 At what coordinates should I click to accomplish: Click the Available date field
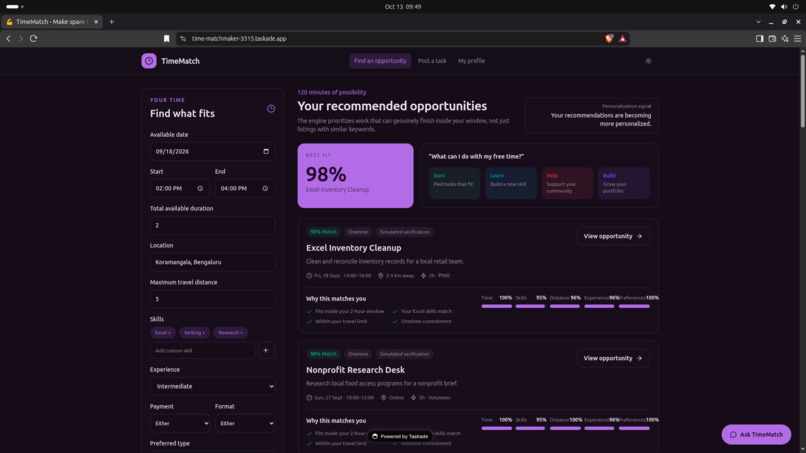[x=212, y=151]
